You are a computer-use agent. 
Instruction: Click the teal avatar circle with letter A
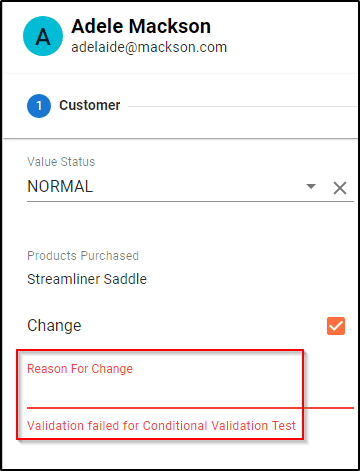coord(43,36)
